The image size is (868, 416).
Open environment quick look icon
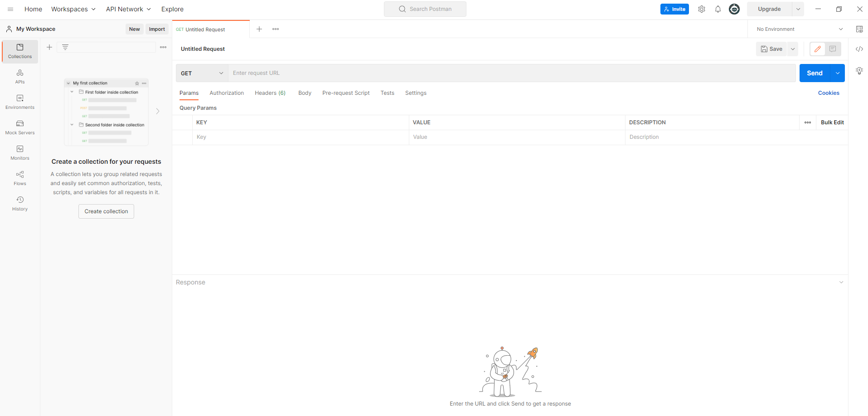[x=859, y=29]
